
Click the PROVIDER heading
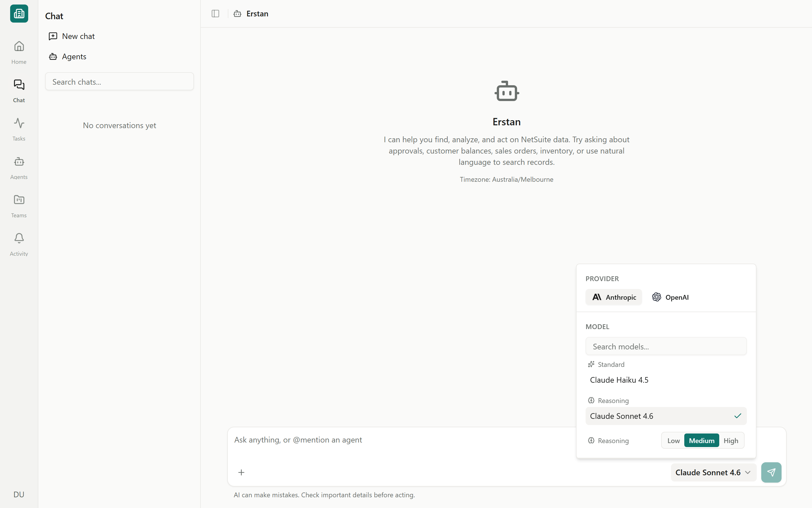(x=602, y=279)
